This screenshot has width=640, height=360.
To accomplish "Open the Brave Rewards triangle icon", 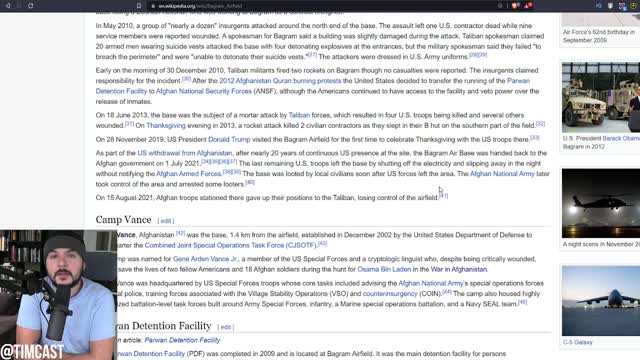I will point(528,6).
